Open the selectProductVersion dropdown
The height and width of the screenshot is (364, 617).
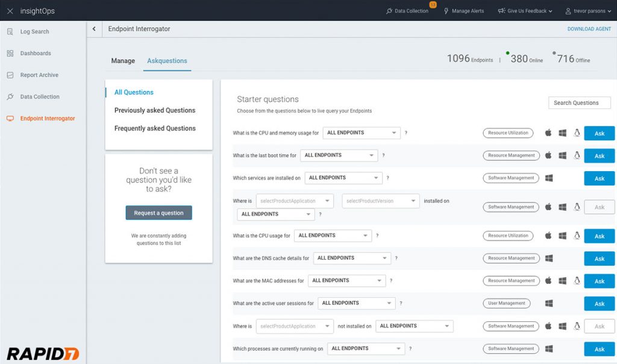(x=381, y=201)
